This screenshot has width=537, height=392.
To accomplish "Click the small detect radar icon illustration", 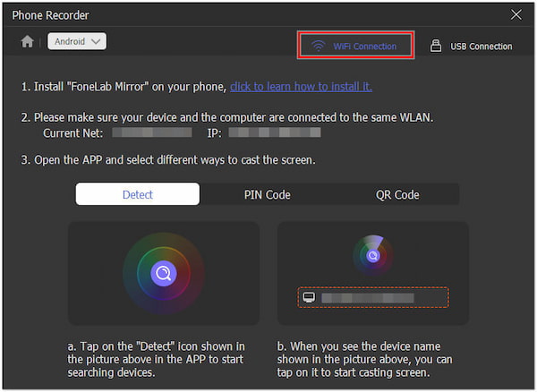I will 373,255.
